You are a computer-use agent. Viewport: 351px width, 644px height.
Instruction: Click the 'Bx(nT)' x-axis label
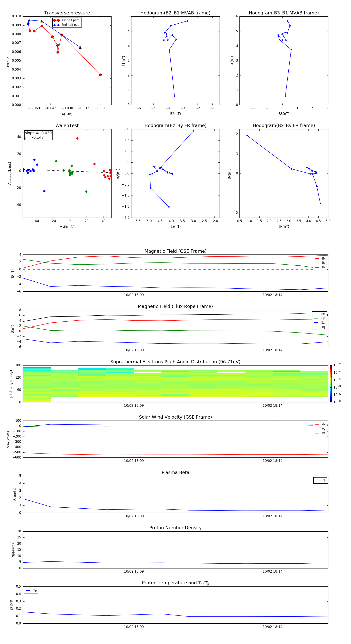(x=284, y=227)
